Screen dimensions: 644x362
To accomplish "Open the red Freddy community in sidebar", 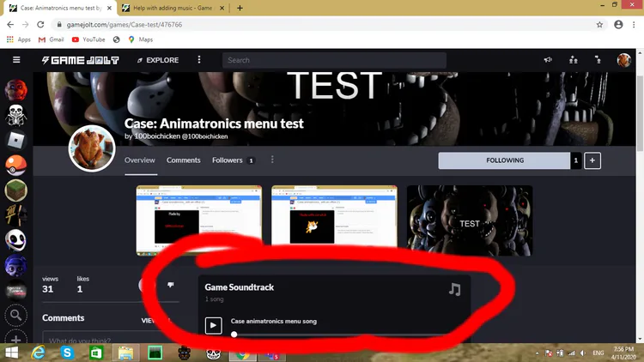I will point(16,90).
